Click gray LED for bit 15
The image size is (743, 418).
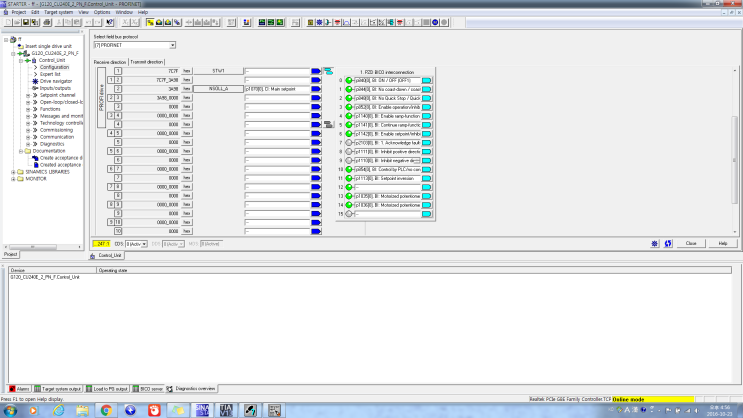(349, 214)
